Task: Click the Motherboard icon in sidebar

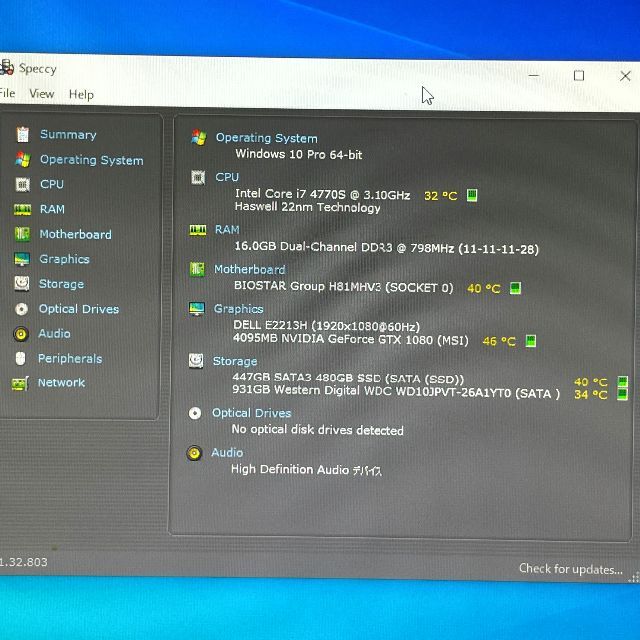Action: tap(22, 234)
